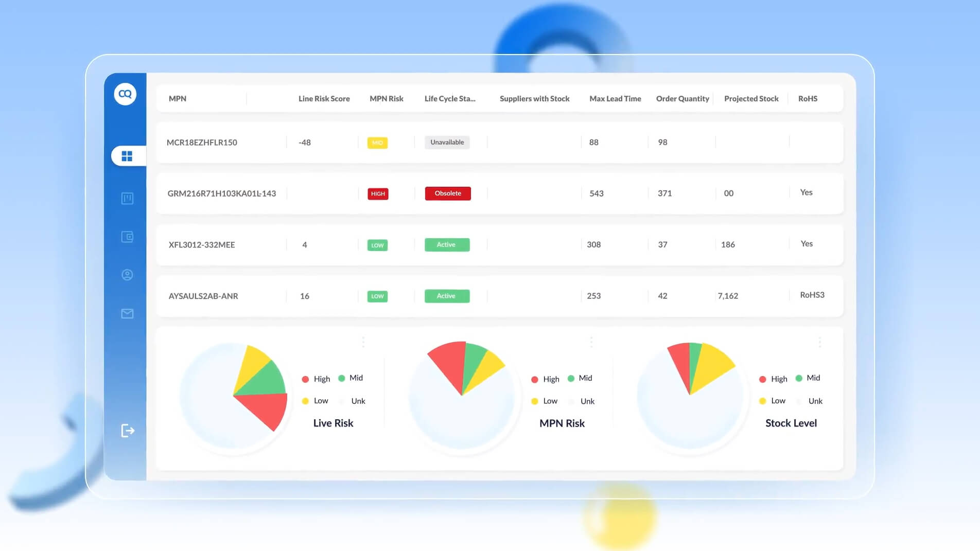Open the Live Risk chart options menu
This screenshot has height=551, width=980.
pyautogui.click(x=363, y=342)
